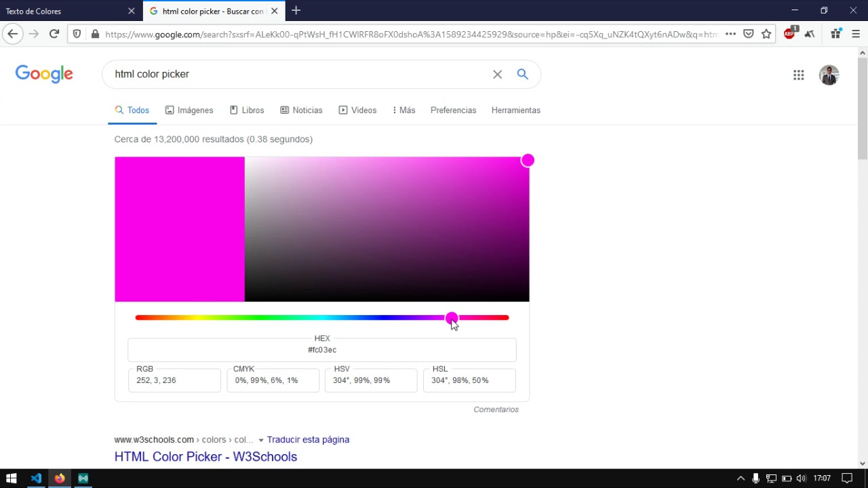Go to the Google logo homepage

point(44,75)
